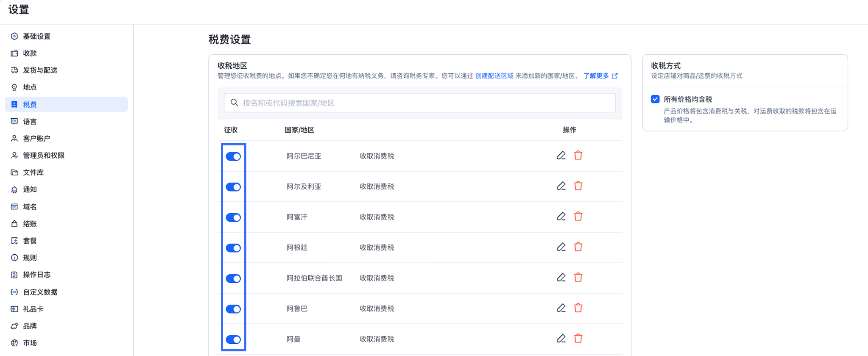This screenshot has height=356, width=868.
Task: Click the 域名 domain icon
Action: 14,207
